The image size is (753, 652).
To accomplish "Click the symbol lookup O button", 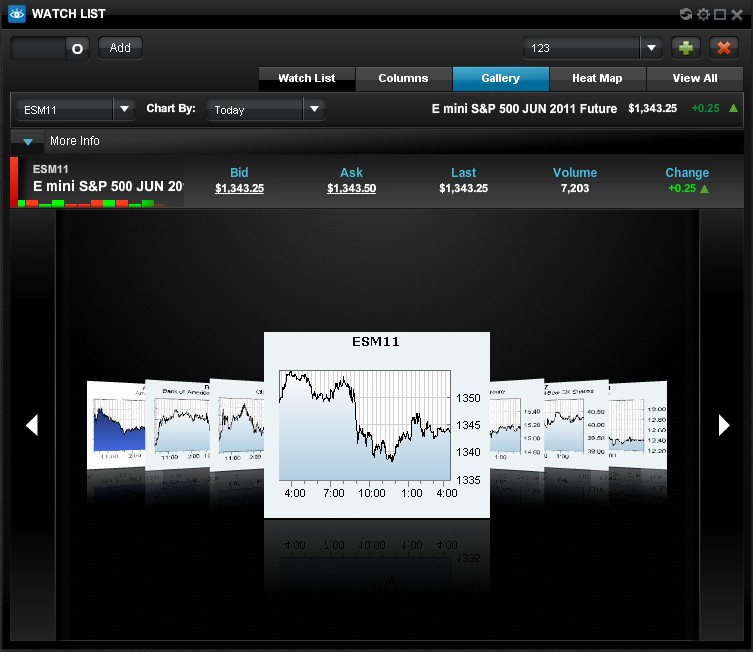I will 77,48.
